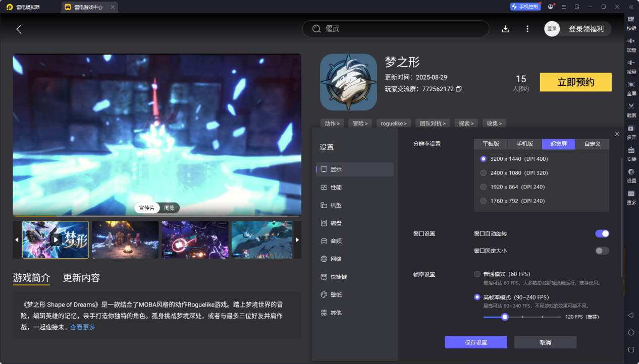This screenshot has height=364, width=639.
Task: Open the three-dot more options menu
Action: 527,29
